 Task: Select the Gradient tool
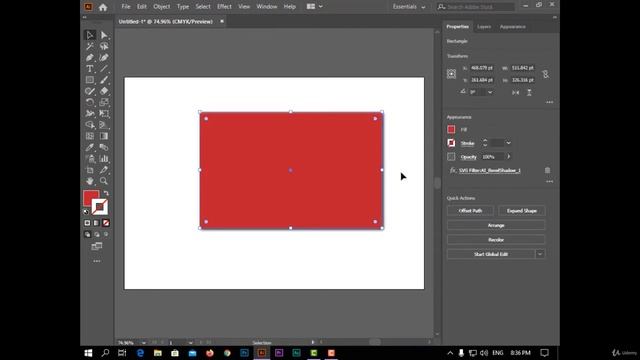tap(104, 136)
